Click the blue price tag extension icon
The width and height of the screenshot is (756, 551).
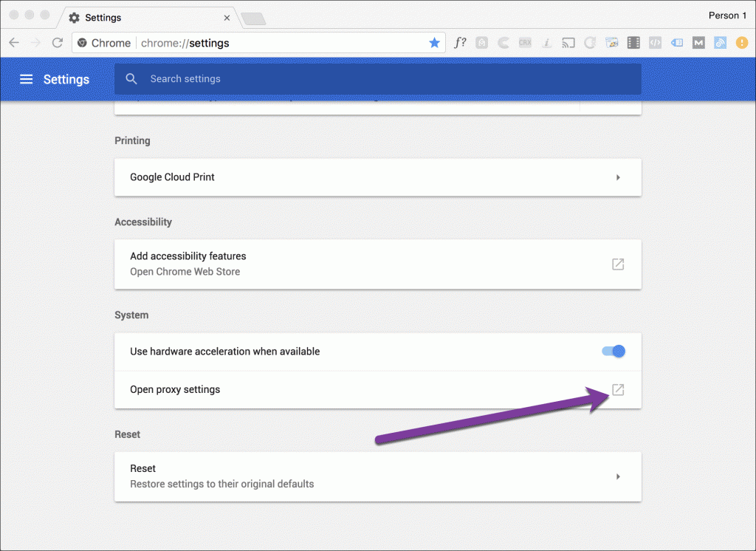click(x=677, y=43)
